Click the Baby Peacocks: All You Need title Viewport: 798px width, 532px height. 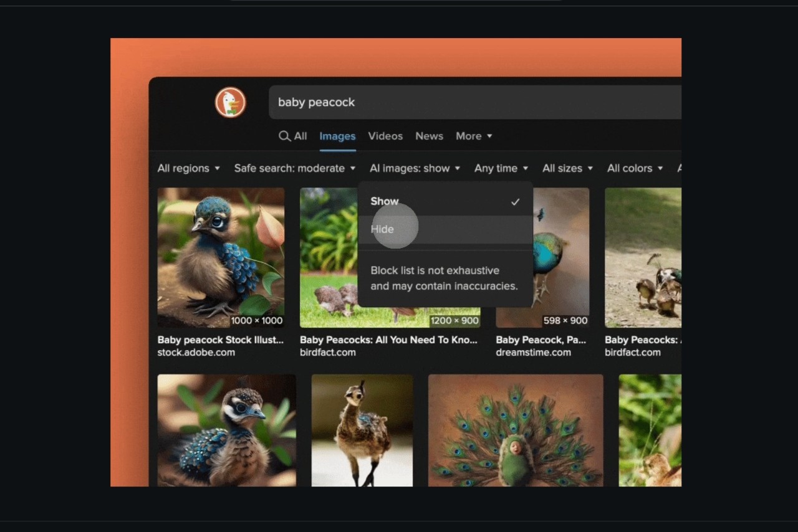click(x=388, y=340)
